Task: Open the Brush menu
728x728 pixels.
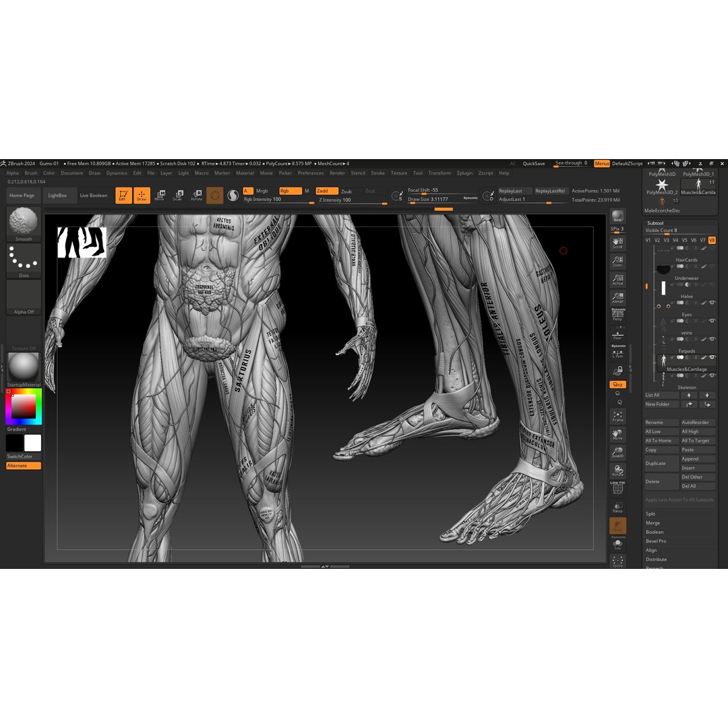Action: [x=31, y=173]
